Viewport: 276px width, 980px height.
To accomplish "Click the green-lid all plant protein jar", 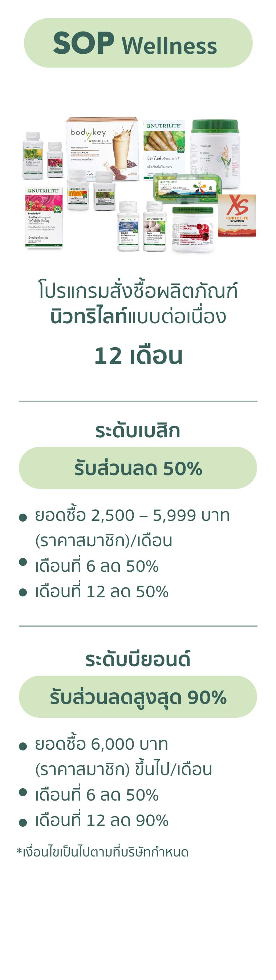I will (215, 154).
